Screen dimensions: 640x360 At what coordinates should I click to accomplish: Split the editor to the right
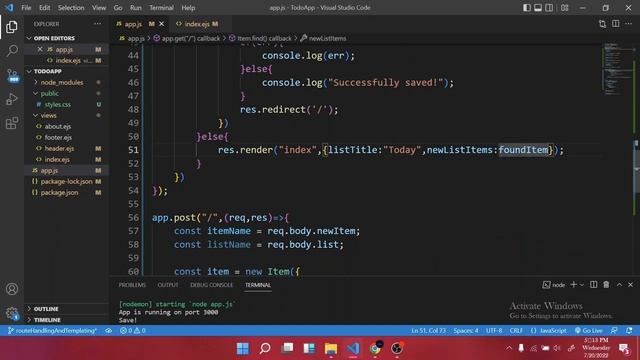[x=616, y=24]
